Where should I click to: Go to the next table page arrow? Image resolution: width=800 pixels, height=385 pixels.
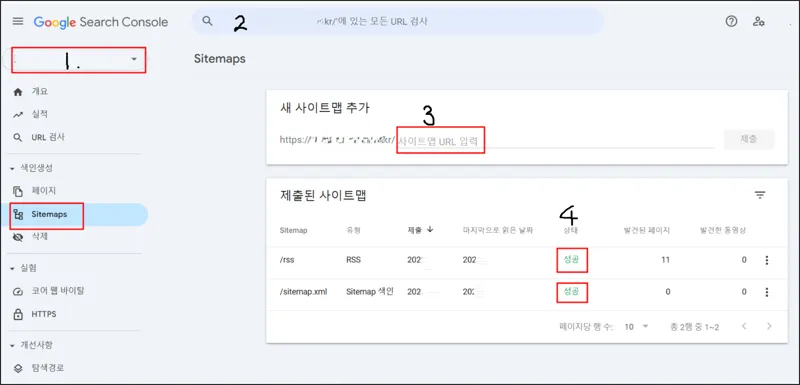(x=769, y=326)
